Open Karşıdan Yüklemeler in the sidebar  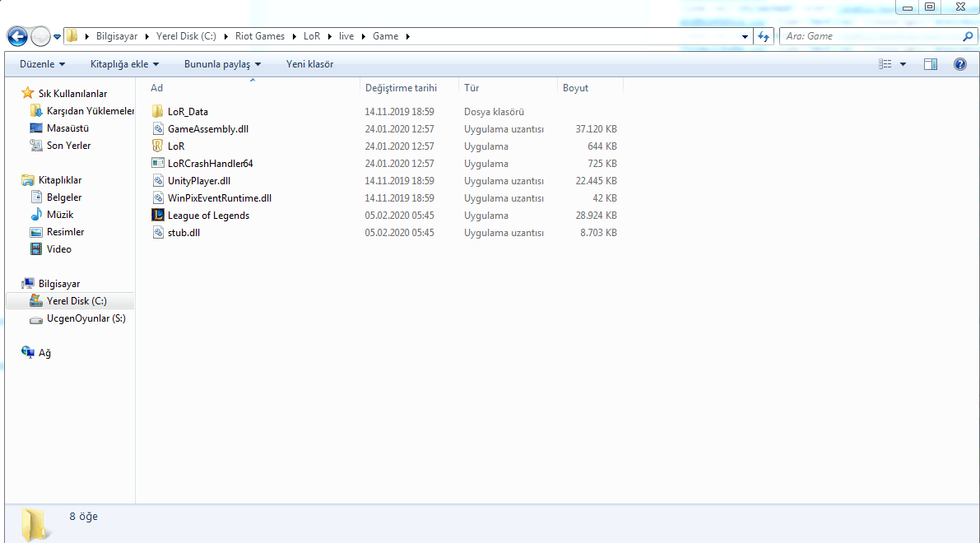[90, 110]
